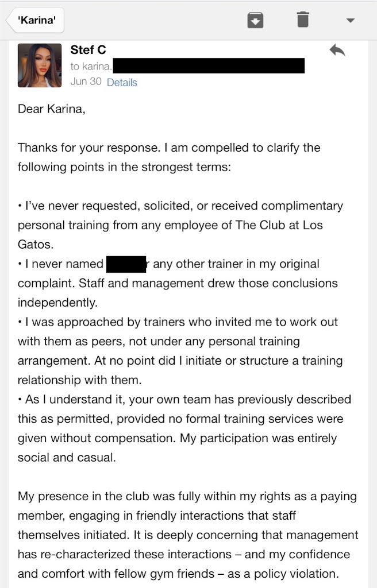The width and height of the screenshot is (377, 588).
Task: Tap the Jun 30 date
Action: click(x=86, y=82)
